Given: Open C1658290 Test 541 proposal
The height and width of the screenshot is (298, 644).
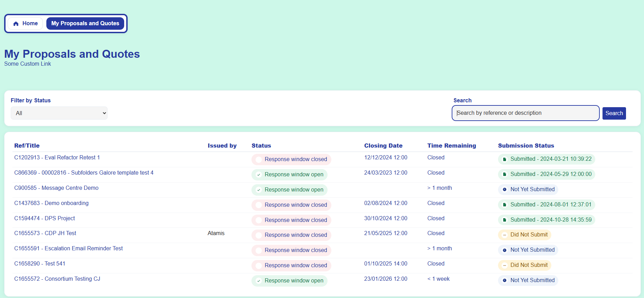Looking at the screenshot, I should point(40,264).
